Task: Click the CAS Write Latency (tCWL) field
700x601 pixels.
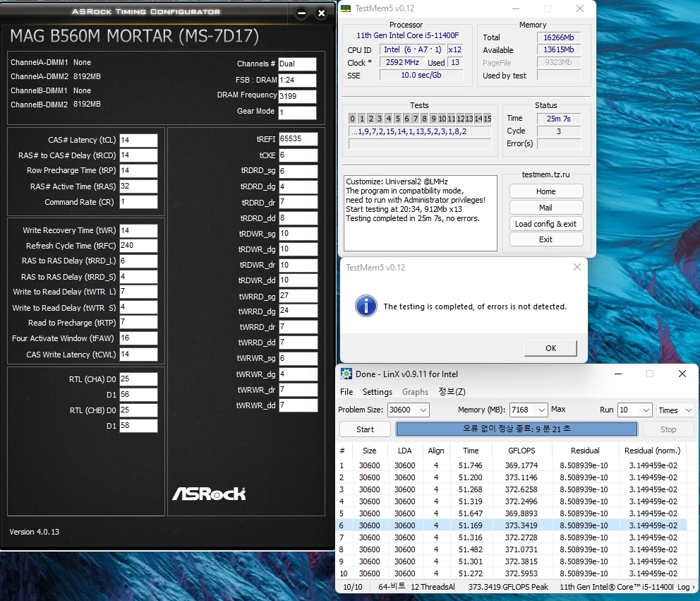Action: [138, 355]
